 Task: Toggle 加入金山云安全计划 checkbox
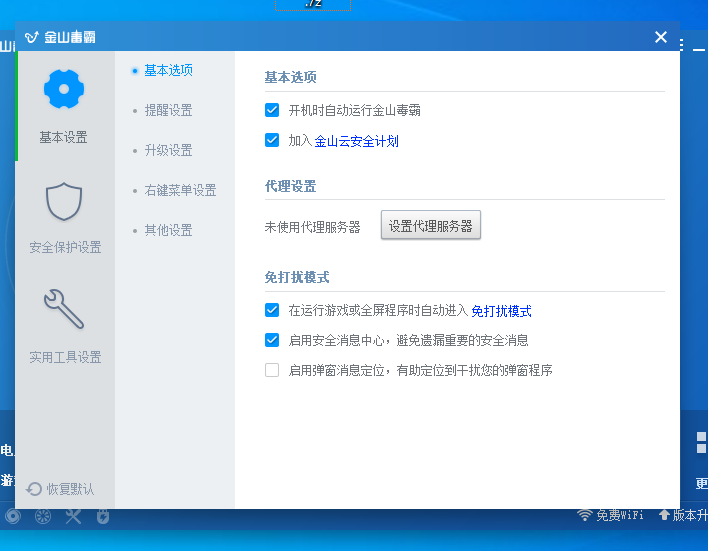tap(272, 141)
